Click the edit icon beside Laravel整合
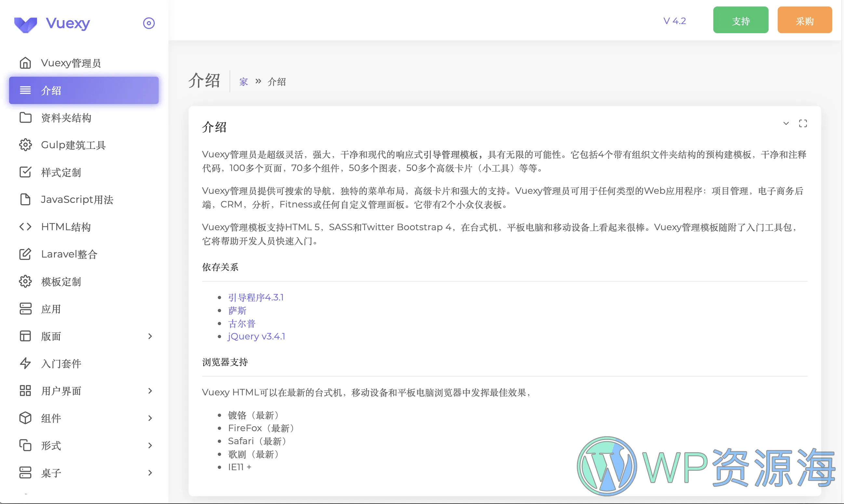Viewport: 844px width, 504px height. [25, 254]
